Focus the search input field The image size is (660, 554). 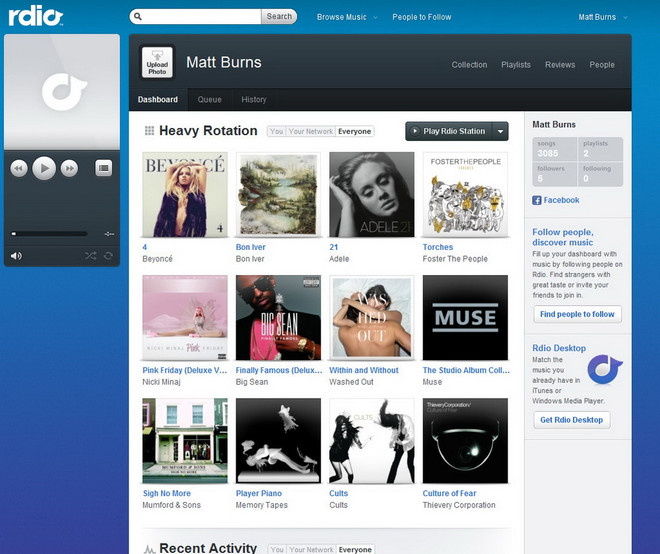tap(201, 16)
